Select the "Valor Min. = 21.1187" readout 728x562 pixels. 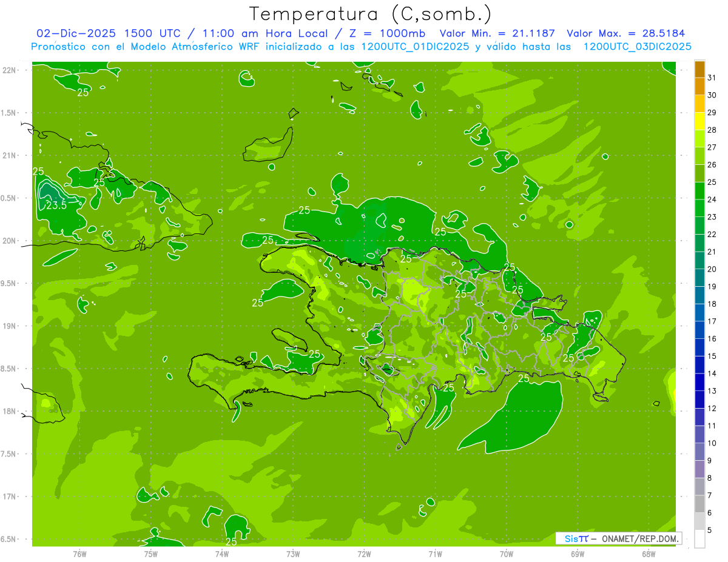tap(497, 33)
